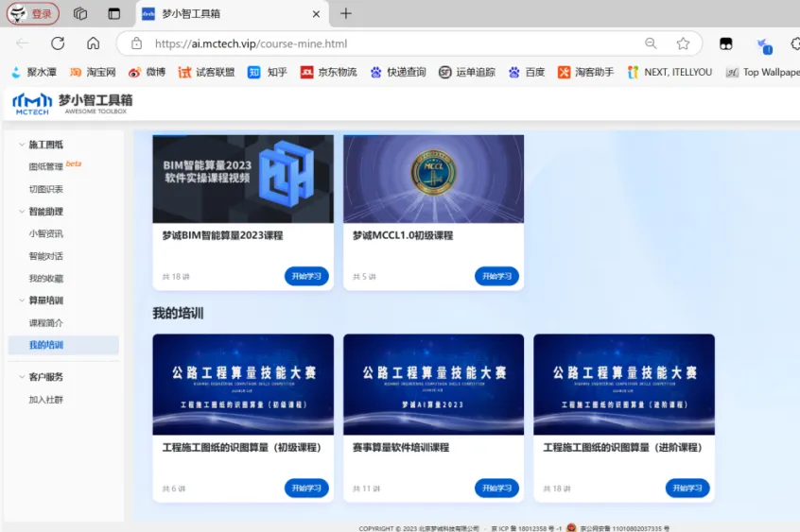Click the back navigation arrow
Viewport: 800px width, 532px height.
click(23, 43)
